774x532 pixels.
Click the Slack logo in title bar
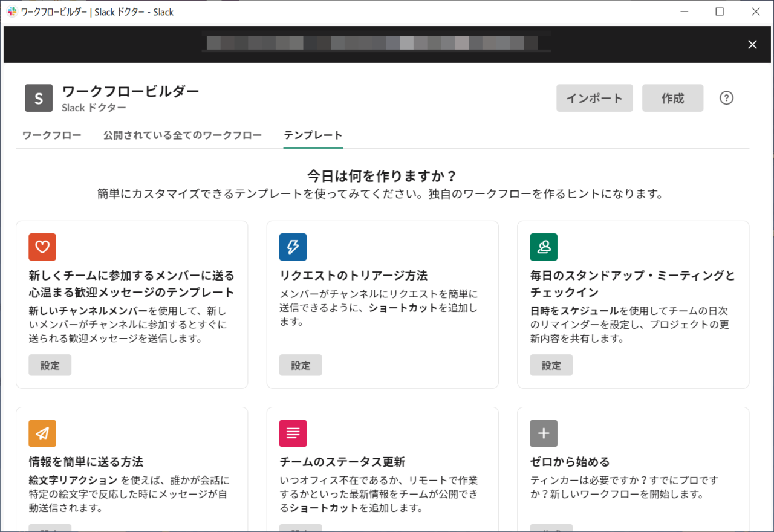(x=12, y=11)
